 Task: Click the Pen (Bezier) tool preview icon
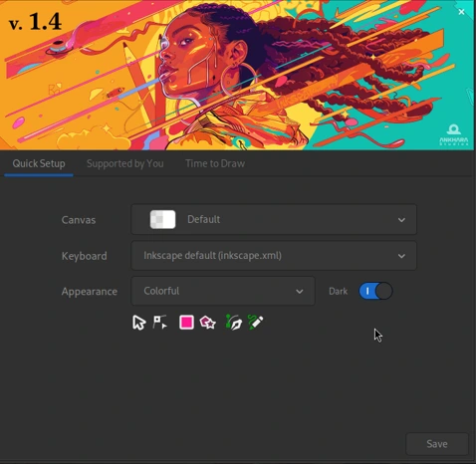tap(234, 323)
